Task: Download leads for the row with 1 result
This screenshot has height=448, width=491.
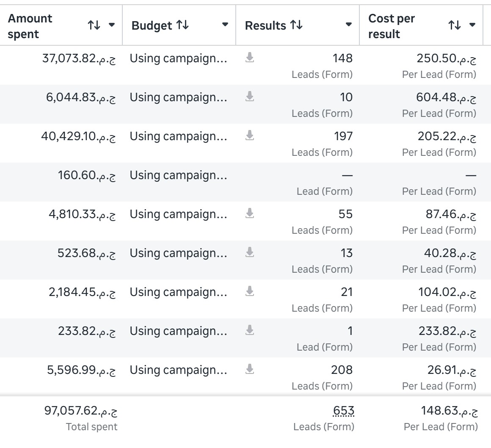Action: click(250, 330)
